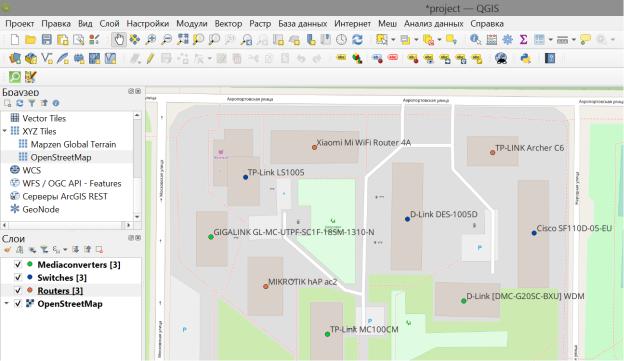Select the Identify Features info tool

[475, 39]
